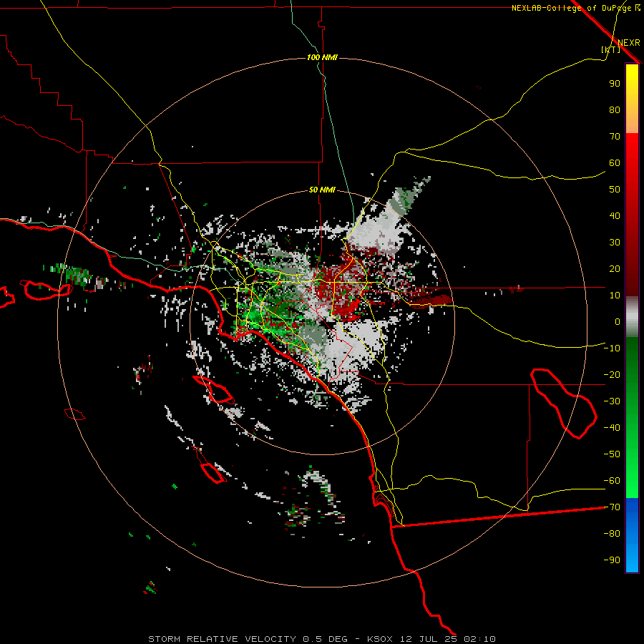This screenshot has width=644, height=644.
Task: Click the 0 scale value
Action: (x=618, y=321)
